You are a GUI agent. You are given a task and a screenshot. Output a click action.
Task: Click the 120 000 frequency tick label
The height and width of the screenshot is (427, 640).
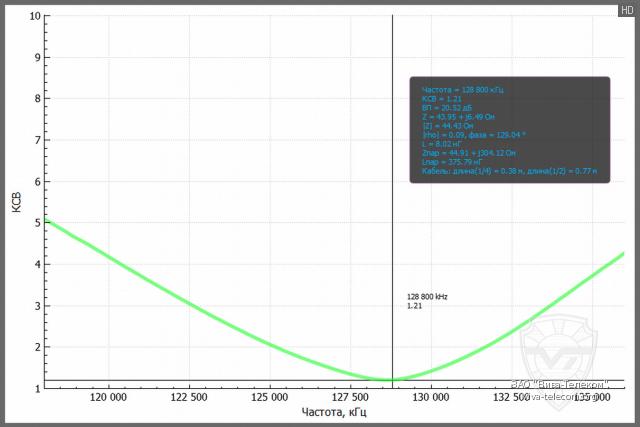[x=108, y=397]
